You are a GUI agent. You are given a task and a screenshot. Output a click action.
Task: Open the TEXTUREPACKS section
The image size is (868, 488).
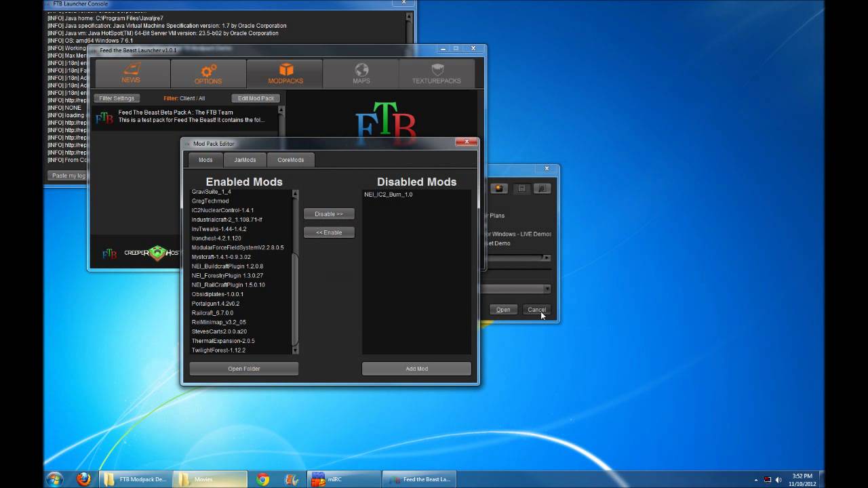(x=437, y=73)
